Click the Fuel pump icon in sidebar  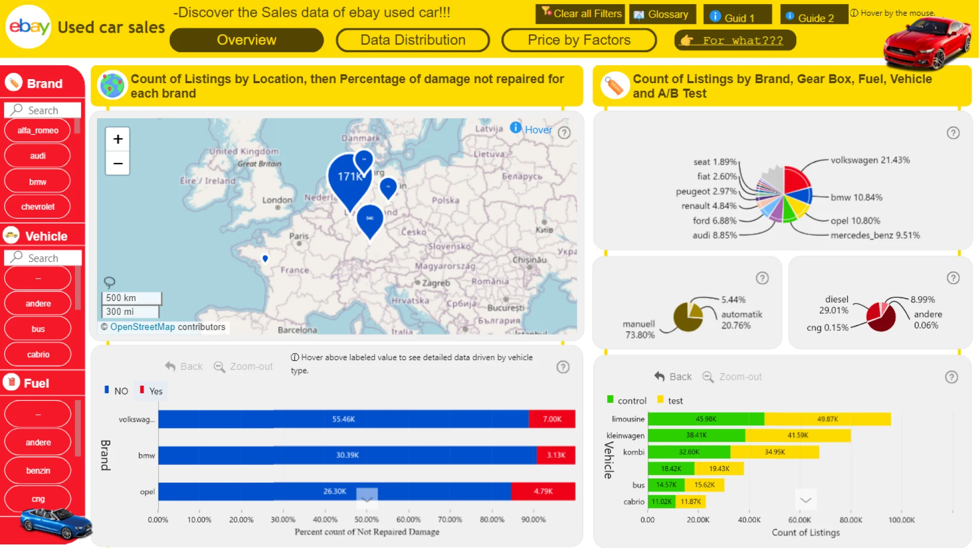11,382
